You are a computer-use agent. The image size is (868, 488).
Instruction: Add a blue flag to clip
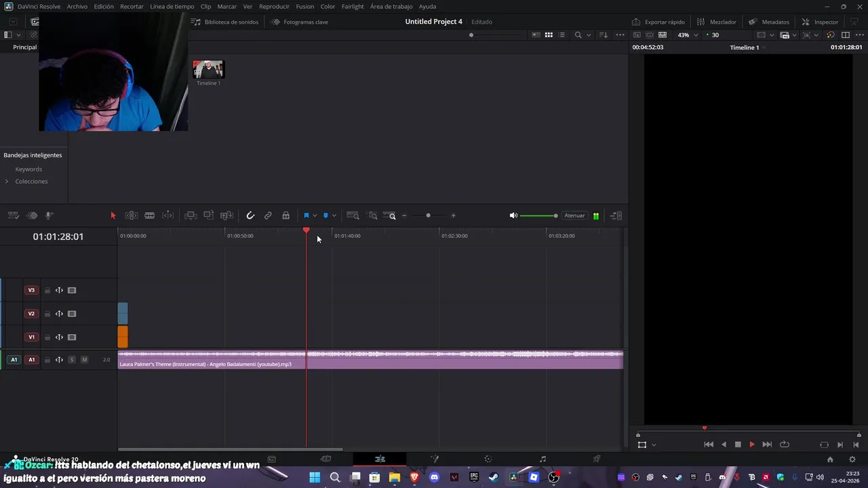[x=307, y=216]
